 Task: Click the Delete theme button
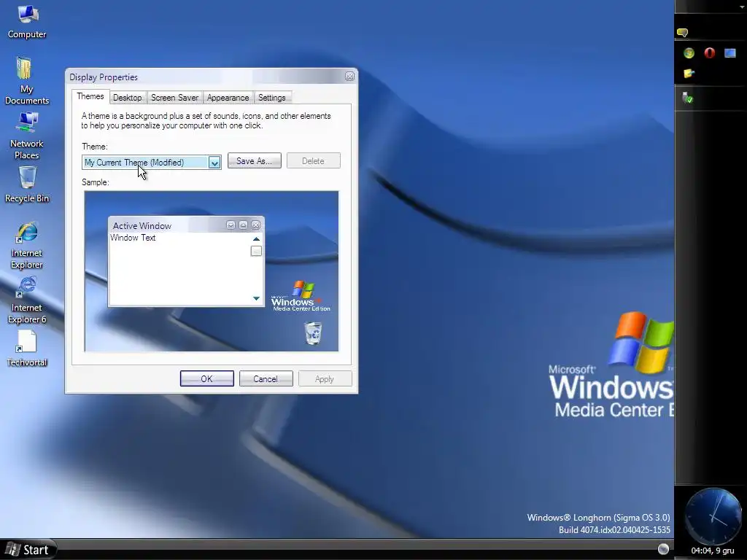pos(314,161)
